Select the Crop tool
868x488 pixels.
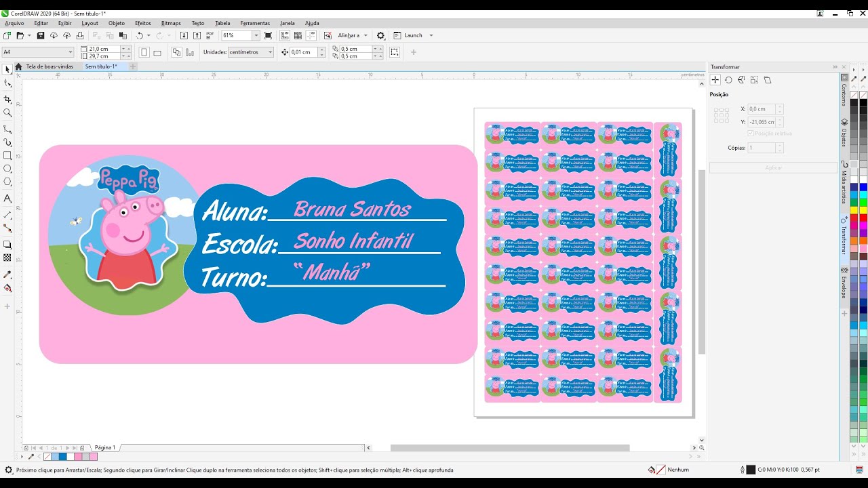[7, 99]
